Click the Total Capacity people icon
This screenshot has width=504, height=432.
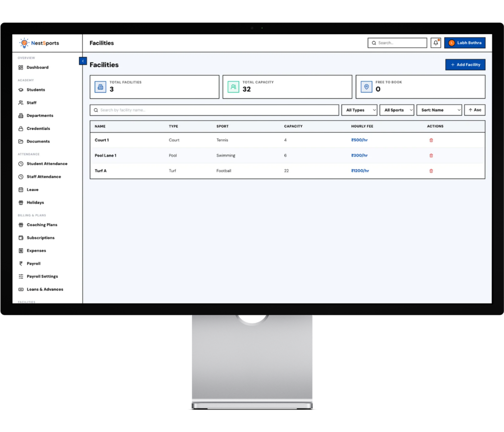[x=234, y=87]
